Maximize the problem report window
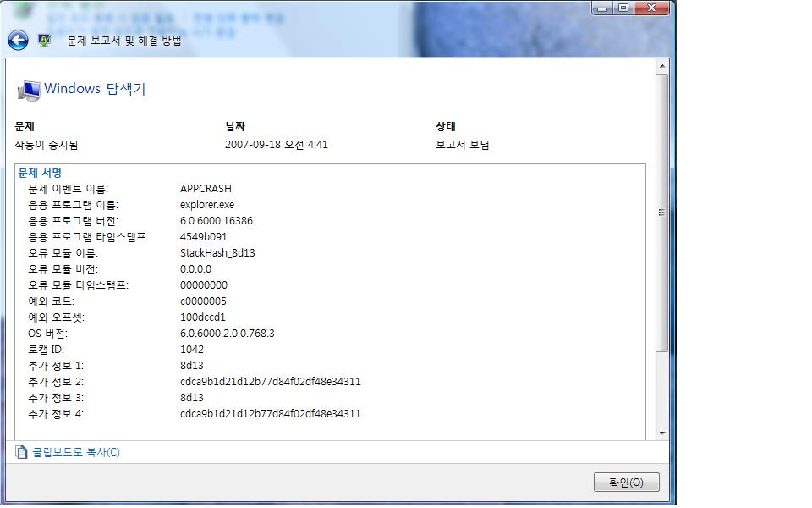 point(623,8)
